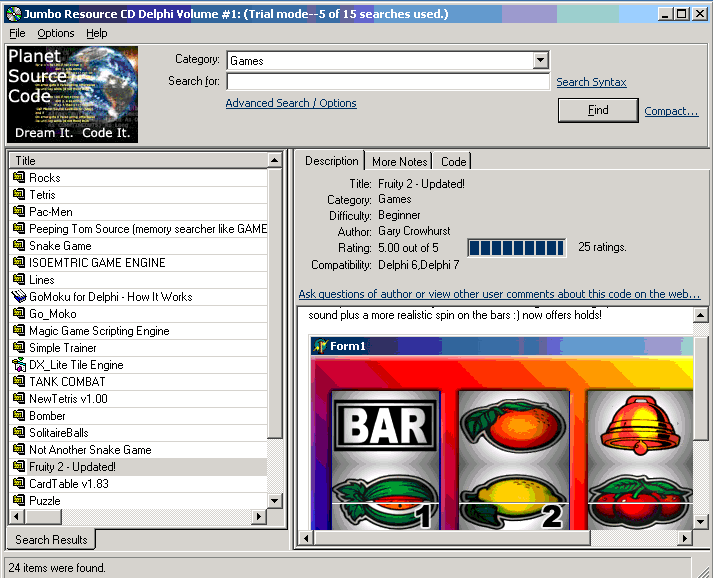This screenshot has height=578, width=713.
Task: Click the icon beside CardTable v1.83
Action: tap(19, 483)
